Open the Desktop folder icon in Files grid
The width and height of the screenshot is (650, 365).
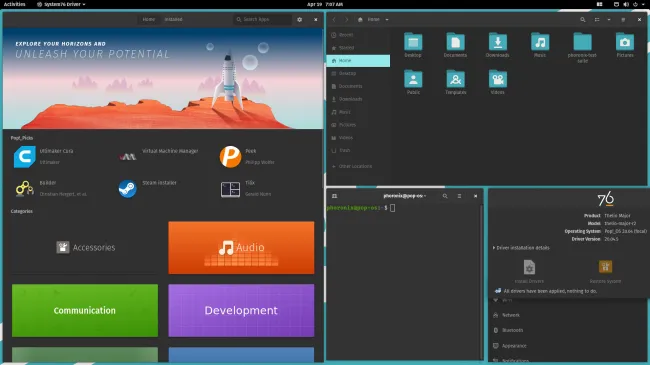pyautogui.click(x=413, y=42)
